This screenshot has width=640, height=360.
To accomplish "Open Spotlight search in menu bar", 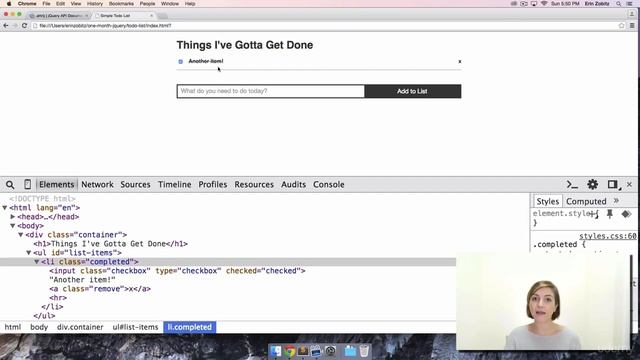I will 619,4.
